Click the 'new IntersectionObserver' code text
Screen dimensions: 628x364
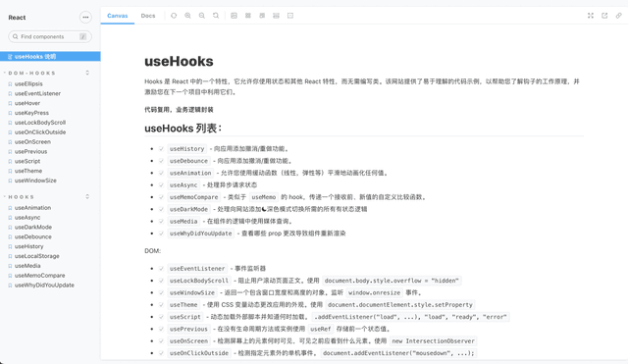click(x=434, y=341)
